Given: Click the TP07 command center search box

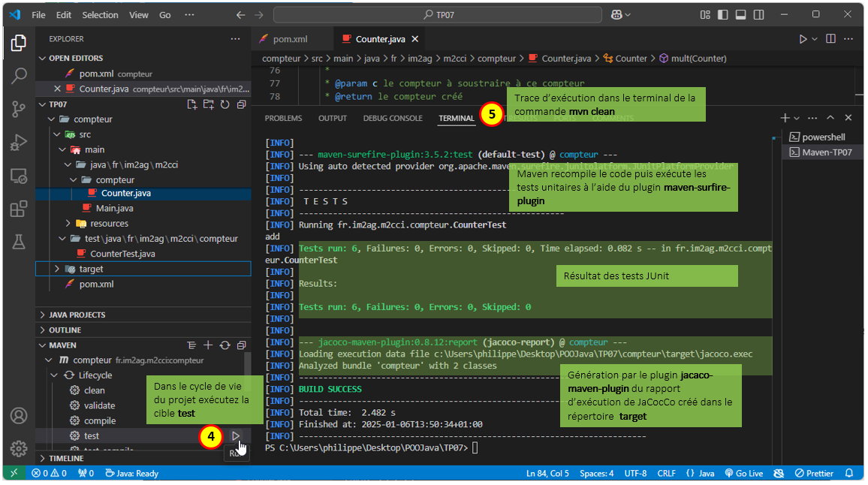Looking at the screenshot, I should (x=438, y=15).
